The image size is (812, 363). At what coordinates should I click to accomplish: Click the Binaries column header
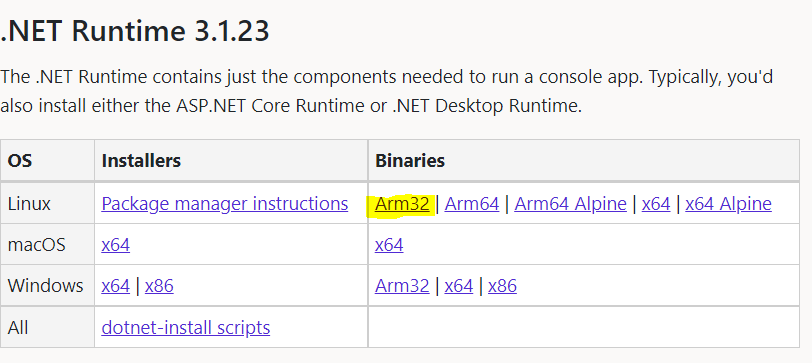click(410, 161)
